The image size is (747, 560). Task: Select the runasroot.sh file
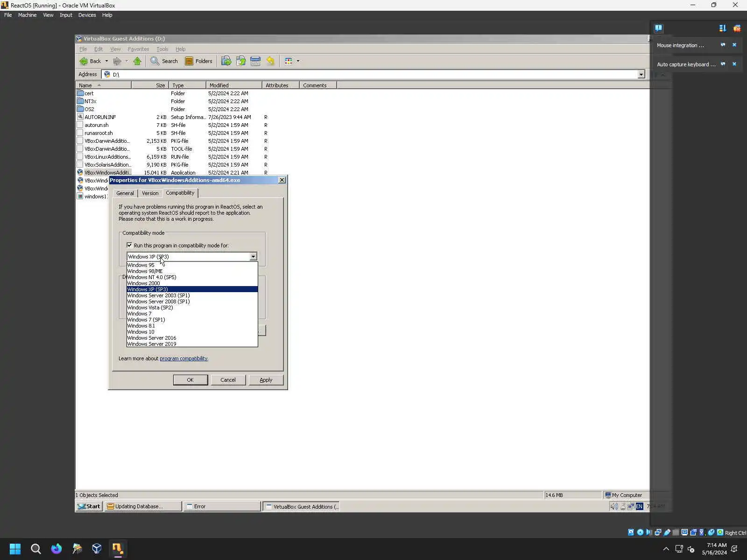(x=99, y=133)
